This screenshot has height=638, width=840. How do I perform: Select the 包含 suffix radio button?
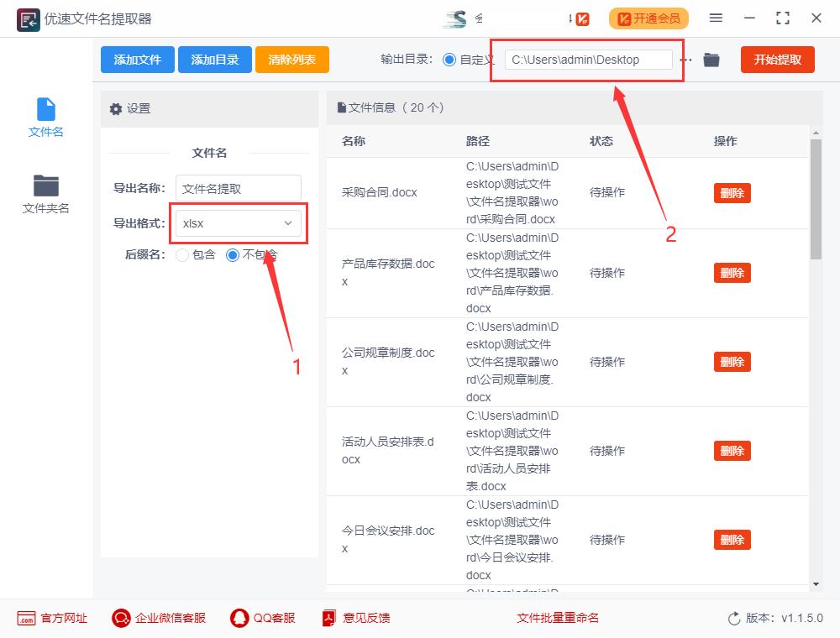(x=181, y=255)
